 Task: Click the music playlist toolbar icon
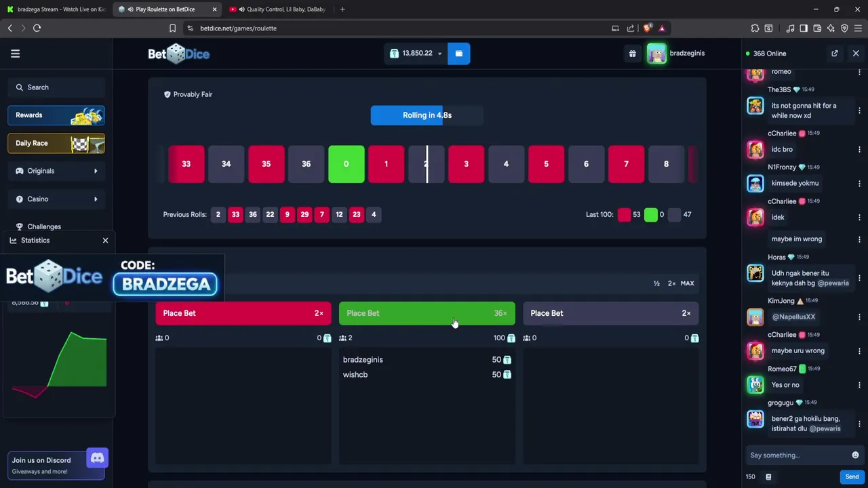tap(790, 28)
